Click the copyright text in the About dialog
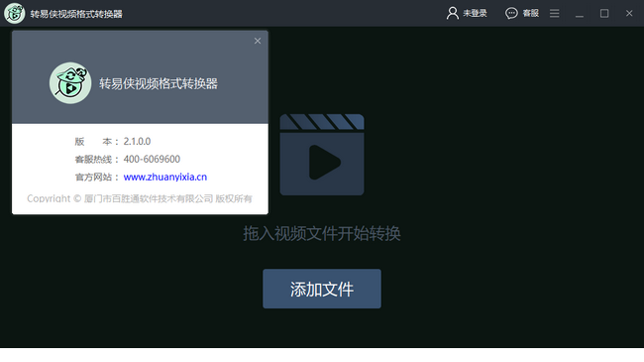644x362 pixels. [140, 198]
